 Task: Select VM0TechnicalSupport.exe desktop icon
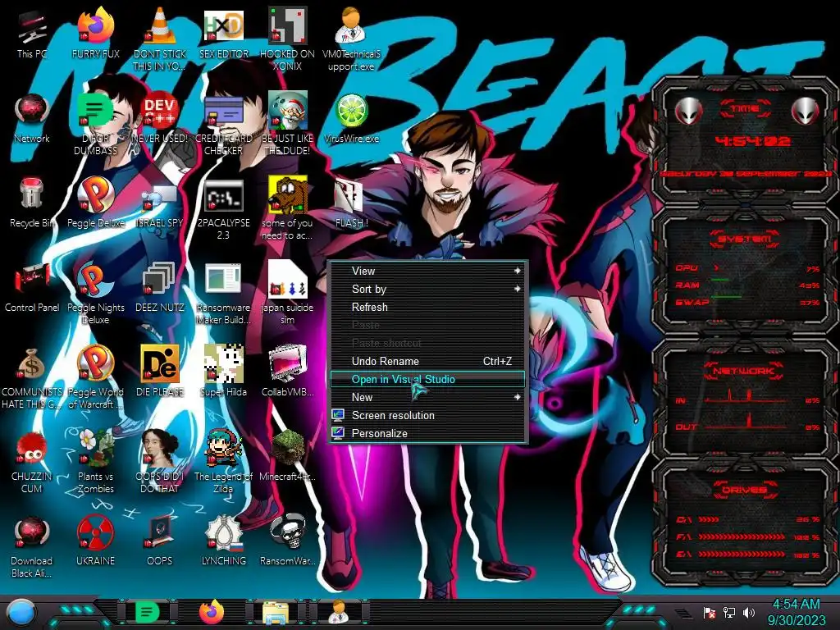tap(351, 39)
